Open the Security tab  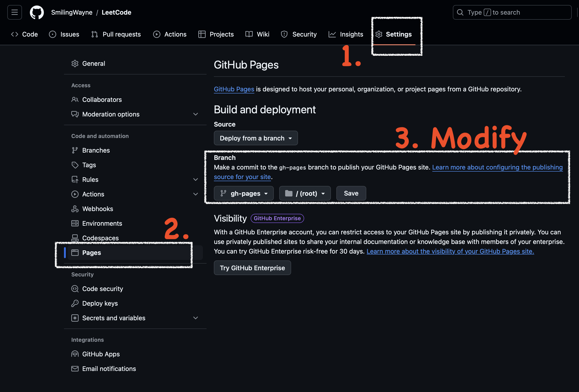pyautogui.click(x=299, y=34)
